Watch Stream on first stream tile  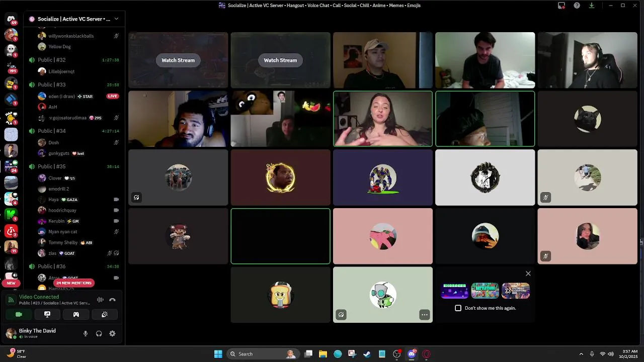tap(178, 60)
